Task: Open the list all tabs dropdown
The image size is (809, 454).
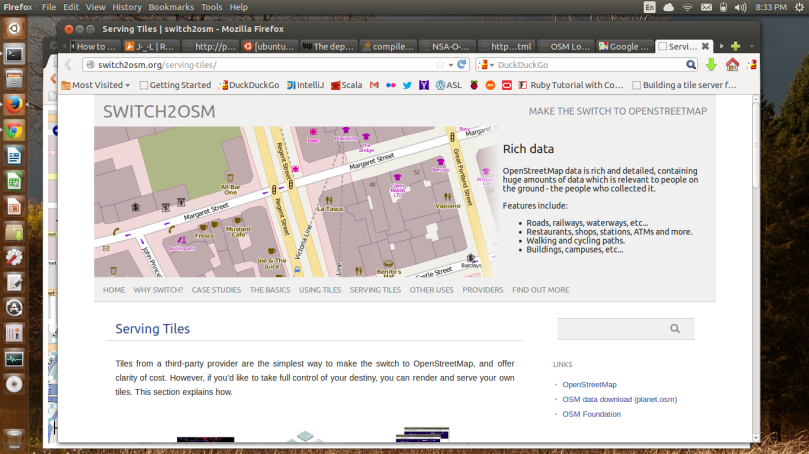Action: 752,46
